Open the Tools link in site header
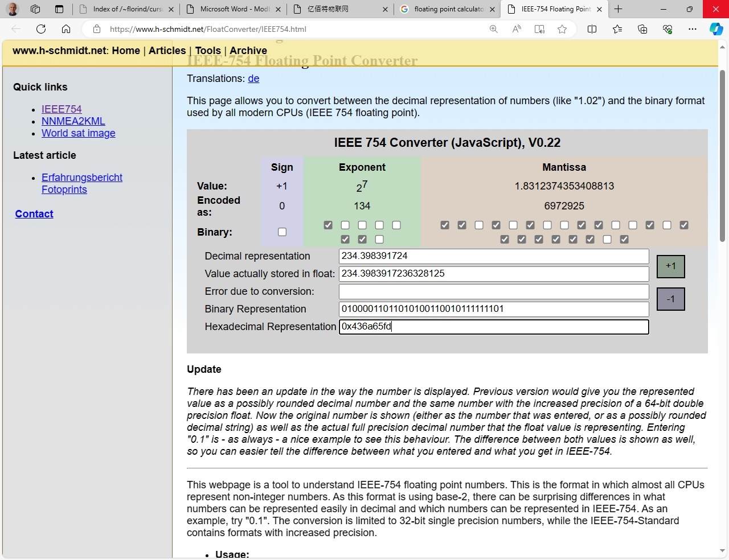 (208, 51)
